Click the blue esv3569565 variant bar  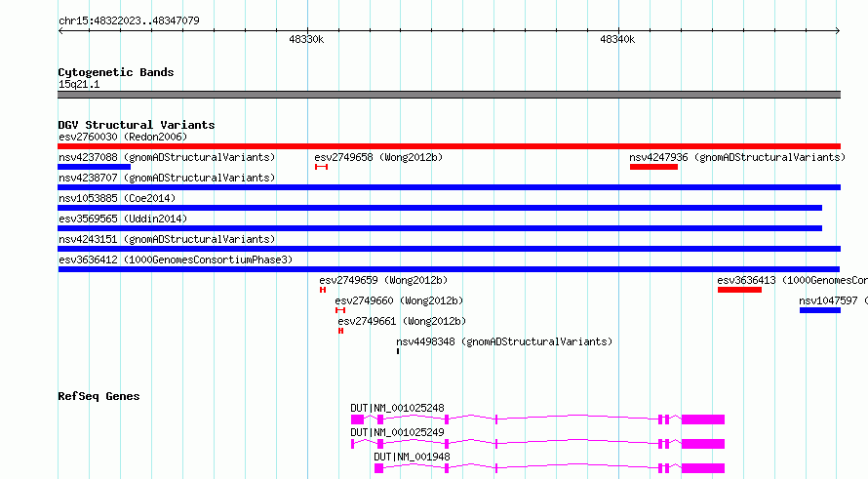[x=440, y=228]
